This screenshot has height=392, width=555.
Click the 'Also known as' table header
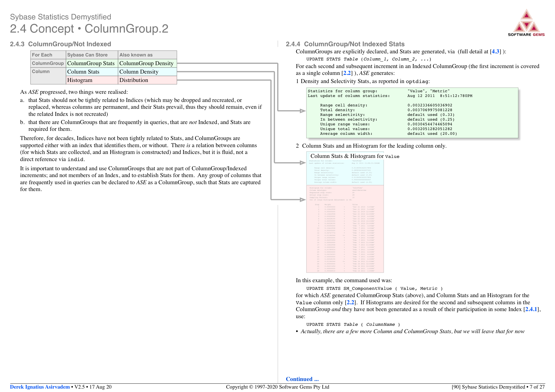pos(147,55)
